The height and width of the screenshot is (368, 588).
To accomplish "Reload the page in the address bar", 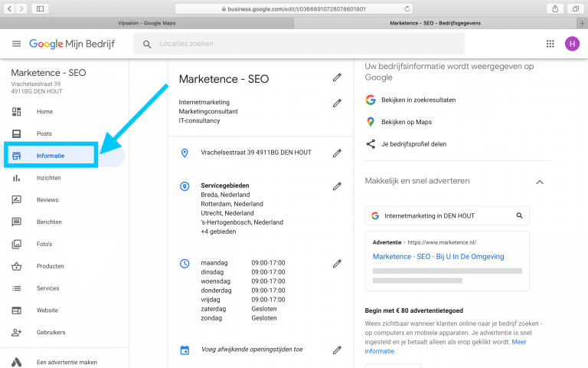I will click(407, 8).
